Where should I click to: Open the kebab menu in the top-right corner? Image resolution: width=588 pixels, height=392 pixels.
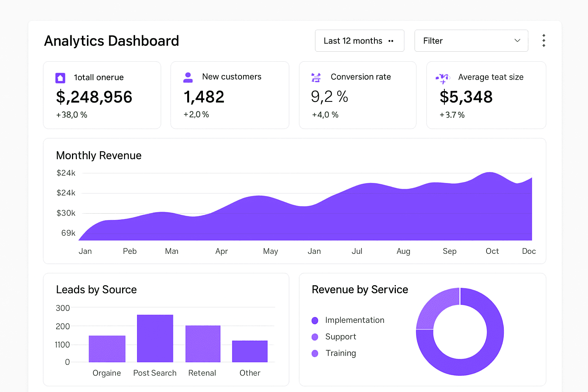544,40
